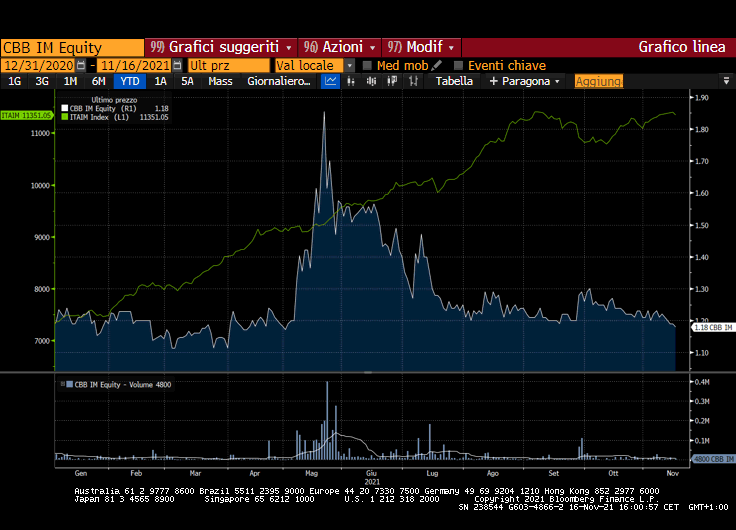Viewport: 736px width, 530px height.
Task: Click the fifth chart style icon
Action: [413, 82]
